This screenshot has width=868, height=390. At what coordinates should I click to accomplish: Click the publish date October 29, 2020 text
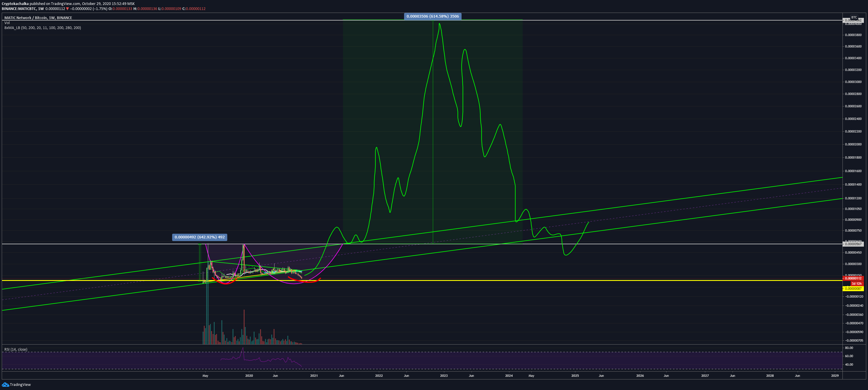click(96, 4)
